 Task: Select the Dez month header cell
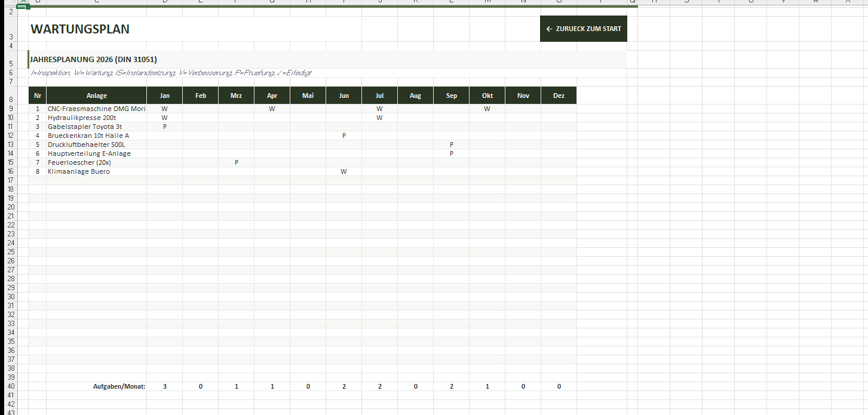pyautogui.click(x=559, y=96)
